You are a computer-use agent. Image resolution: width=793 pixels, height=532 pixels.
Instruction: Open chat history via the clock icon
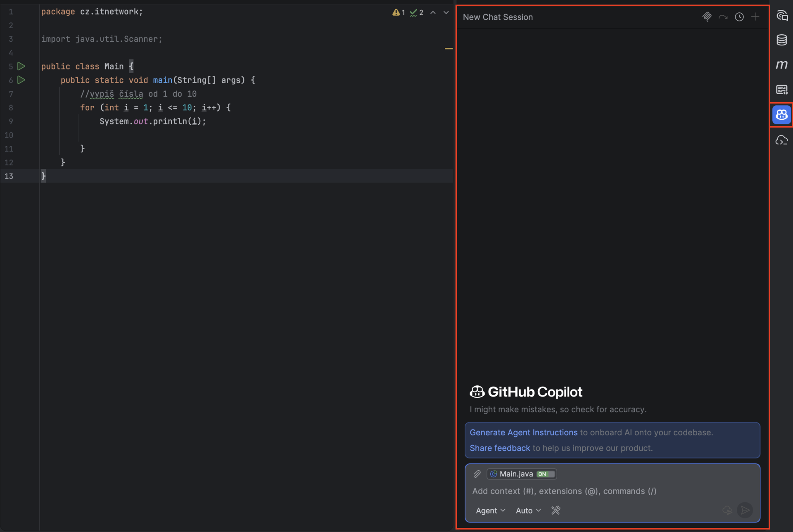point(739,17)
